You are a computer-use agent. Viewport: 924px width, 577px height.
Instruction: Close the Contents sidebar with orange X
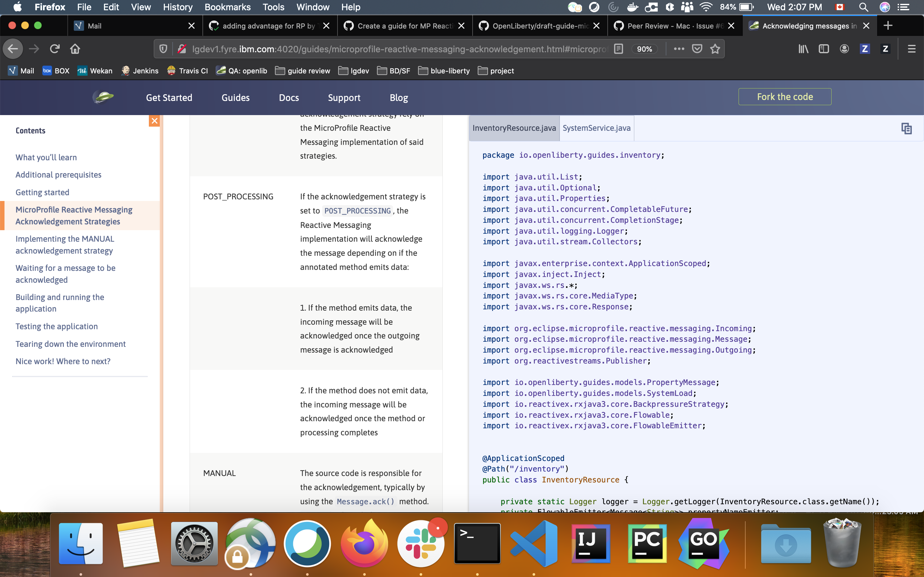click(154, 121)
